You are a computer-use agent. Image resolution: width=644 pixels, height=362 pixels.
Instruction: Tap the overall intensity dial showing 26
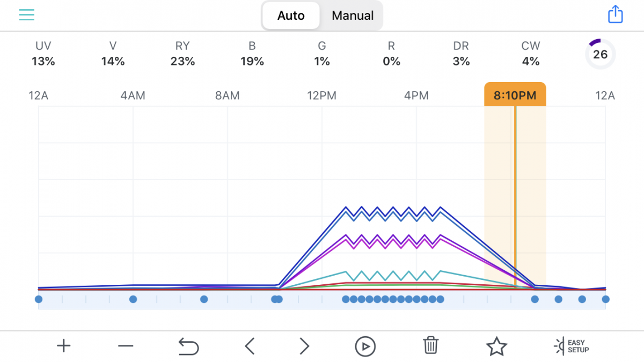click(600, 54)
